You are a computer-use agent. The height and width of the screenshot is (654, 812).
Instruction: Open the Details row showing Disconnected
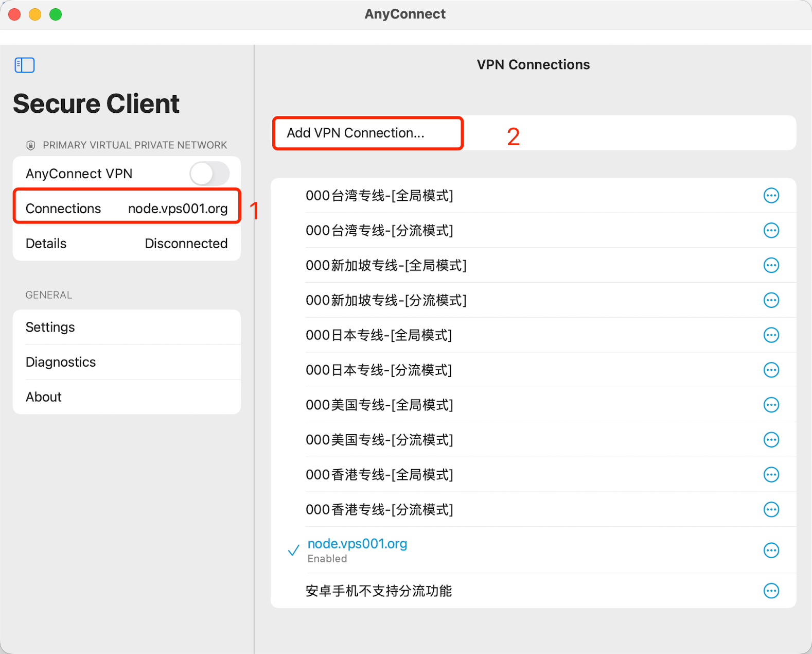127,244
